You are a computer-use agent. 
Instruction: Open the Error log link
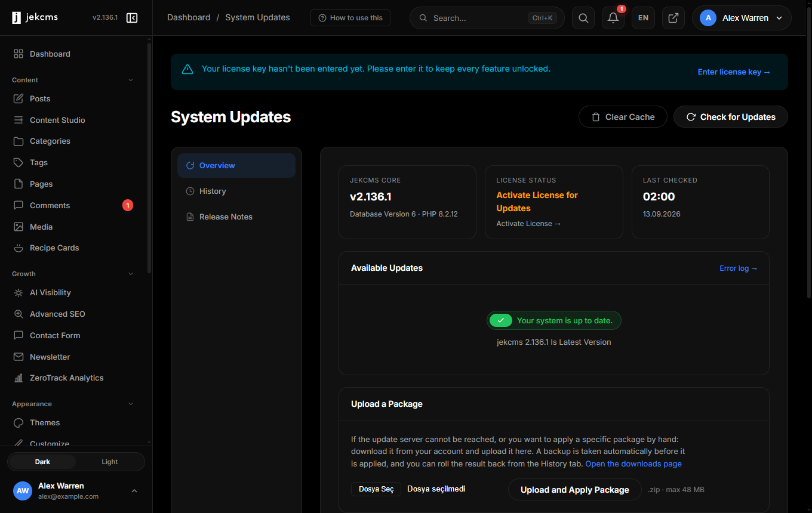739,268
